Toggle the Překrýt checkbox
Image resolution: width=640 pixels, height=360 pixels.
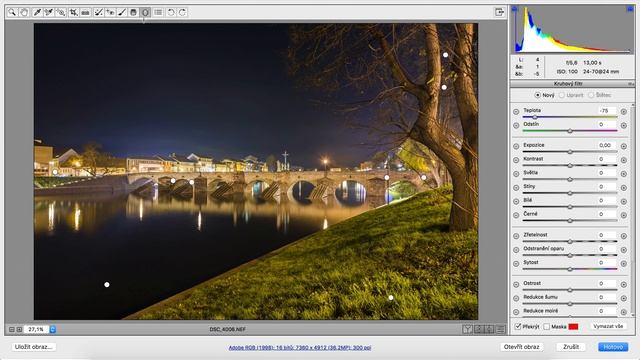pos(518,327)
